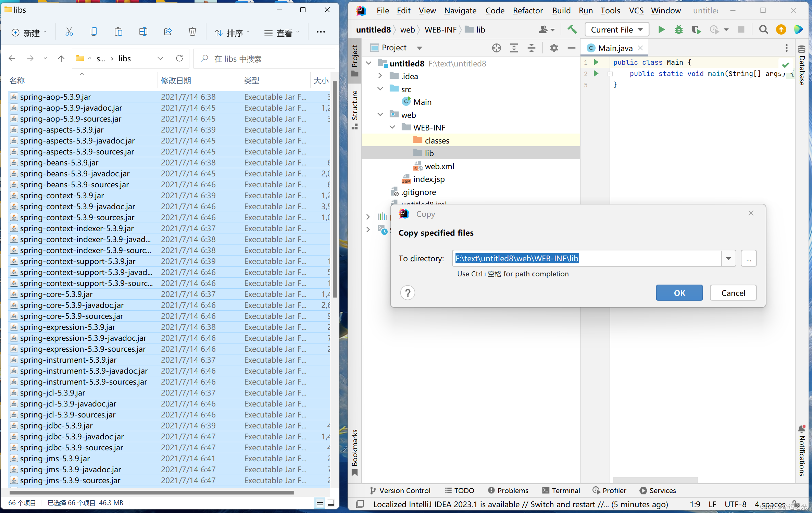The width and height of the screenshot is (812, 513).
Task: Click the run gutter icon beside main method
Action: 596,74
